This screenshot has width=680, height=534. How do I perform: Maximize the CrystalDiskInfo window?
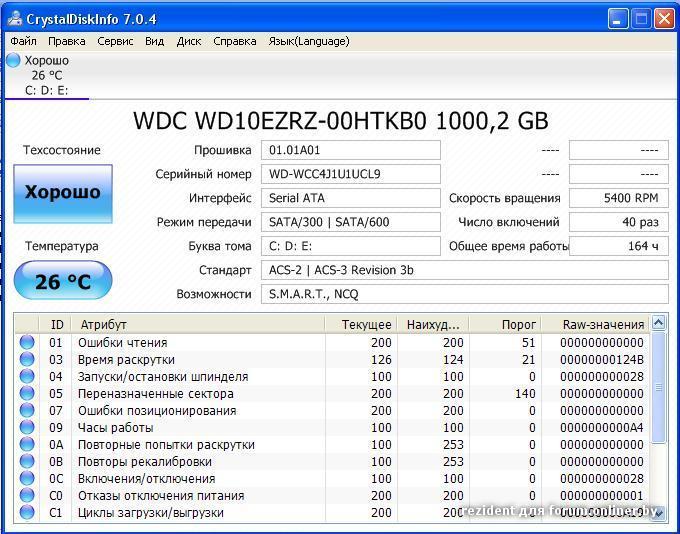click(641, 19)
